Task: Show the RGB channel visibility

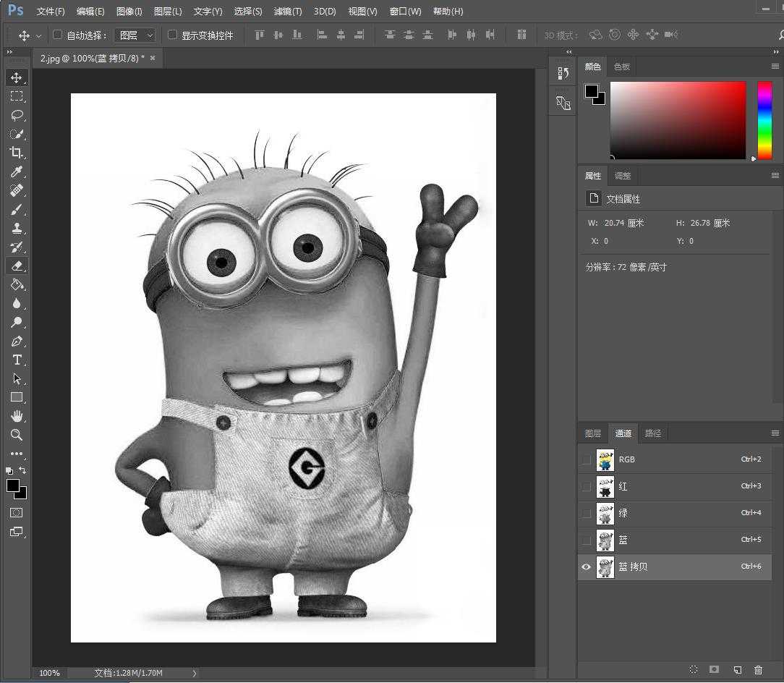Action: [586, 459]
